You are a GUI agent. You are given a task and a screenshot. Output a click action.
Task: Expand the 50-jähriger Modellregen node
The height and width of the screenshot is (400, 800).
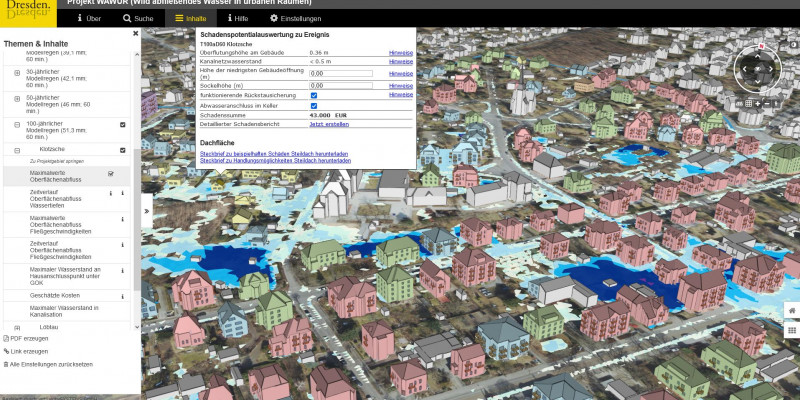[17, 98]
